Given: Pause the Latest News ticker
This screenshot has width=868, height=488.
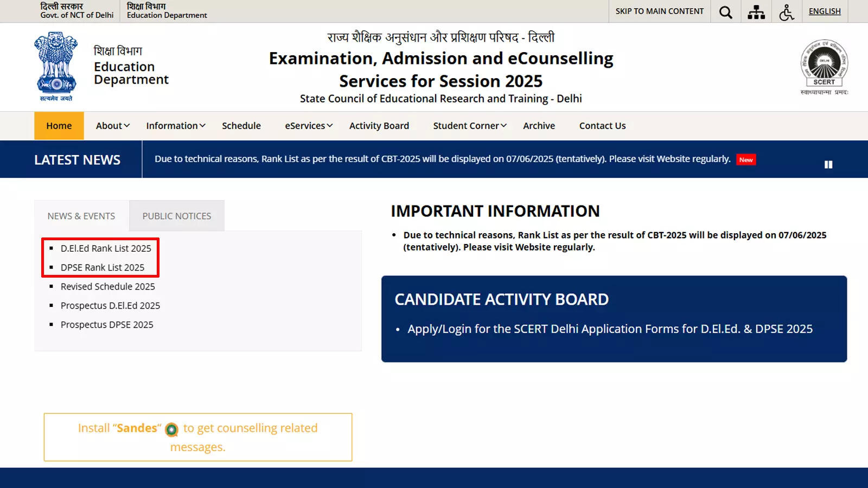Looking at the screenshot, I should 828,164.
